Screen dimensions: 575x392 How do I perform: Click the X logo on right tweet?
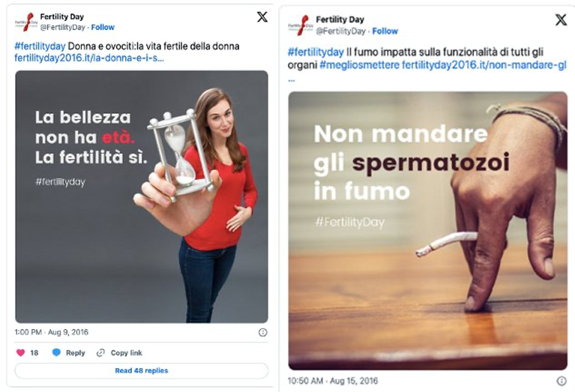point(561,19)
